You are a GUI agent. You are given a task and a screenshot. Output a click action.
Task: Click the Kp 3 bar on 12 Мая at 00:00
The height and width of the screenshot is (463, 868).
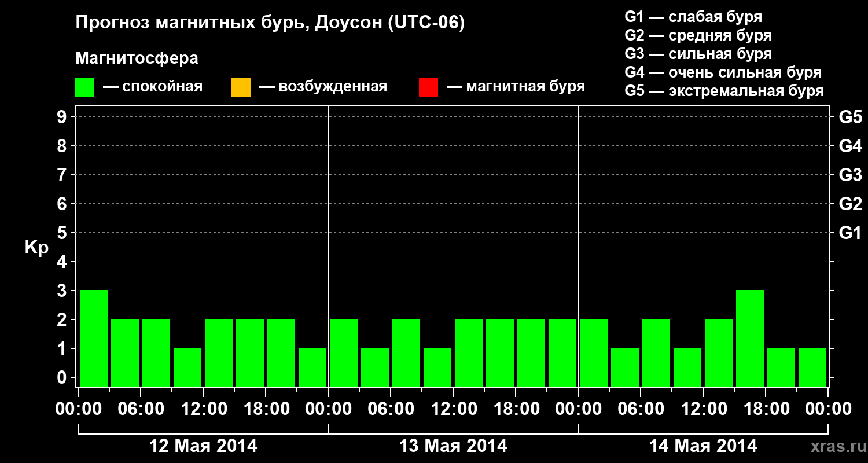coord(94,338)
